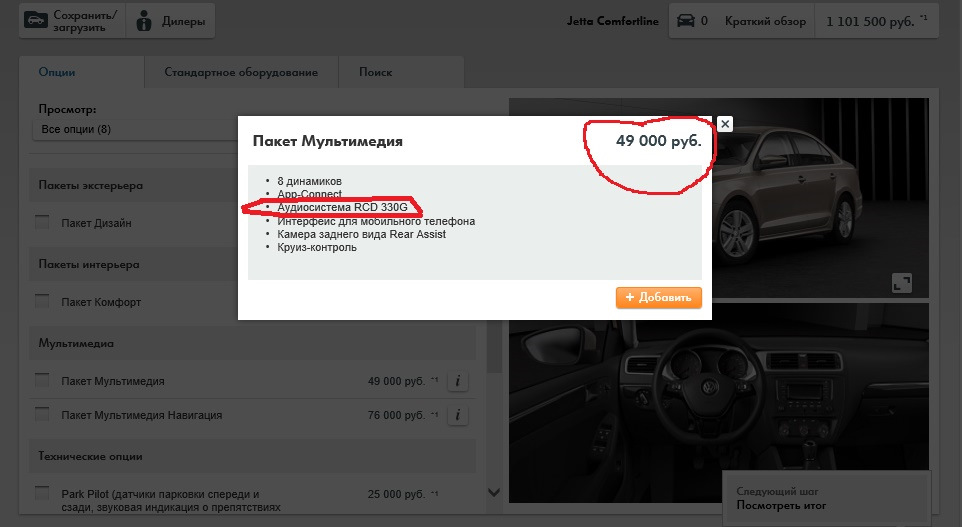Open the Дилеры page
The image size is (962, 527).
click(x=171, y=21)
